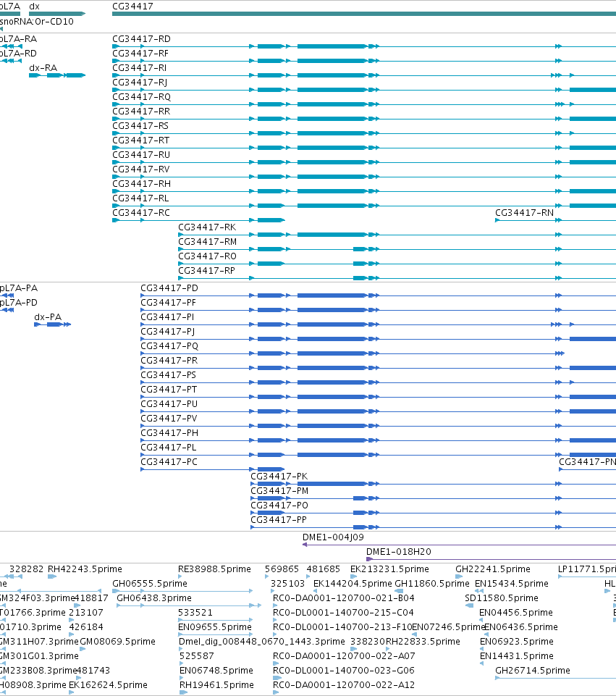Image resolution: width=616 pixels, height=696 pixels.
Task: Open the GH06555.5prime EST label
Action: [150, 583]
